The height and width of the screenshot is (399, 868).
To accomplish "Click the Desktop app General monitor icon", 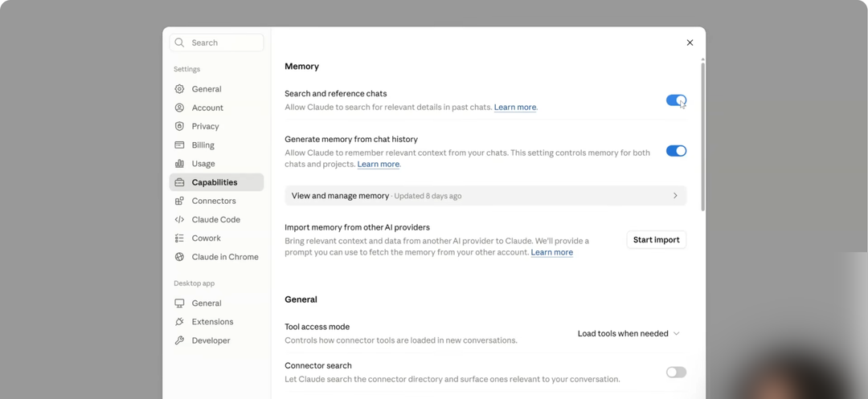I will click(179, 303).
